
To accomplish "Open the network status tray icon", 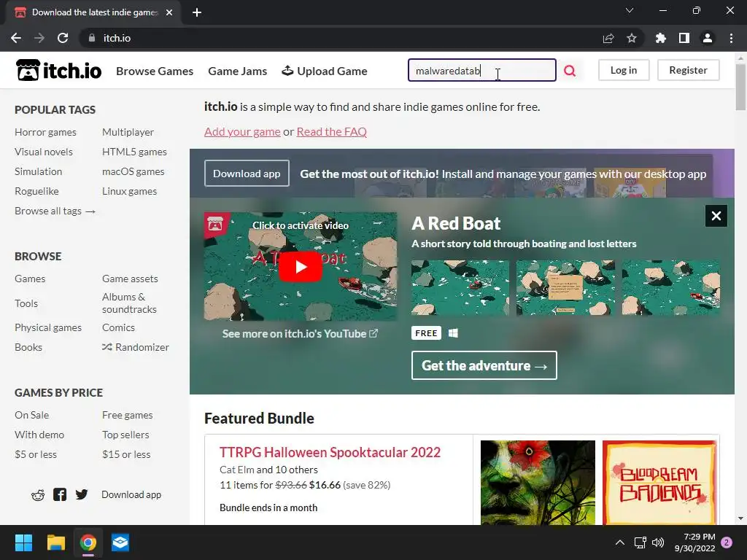I will click(x=640, y=542).
